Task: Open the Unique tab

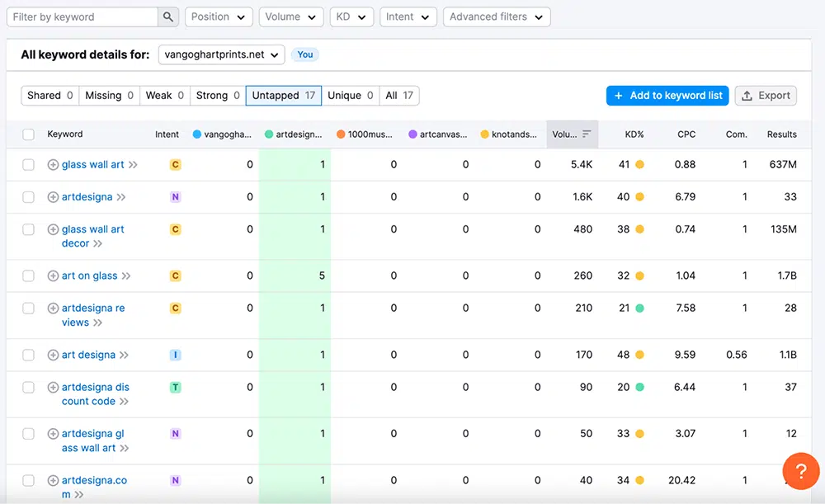Action: point(351,95)
